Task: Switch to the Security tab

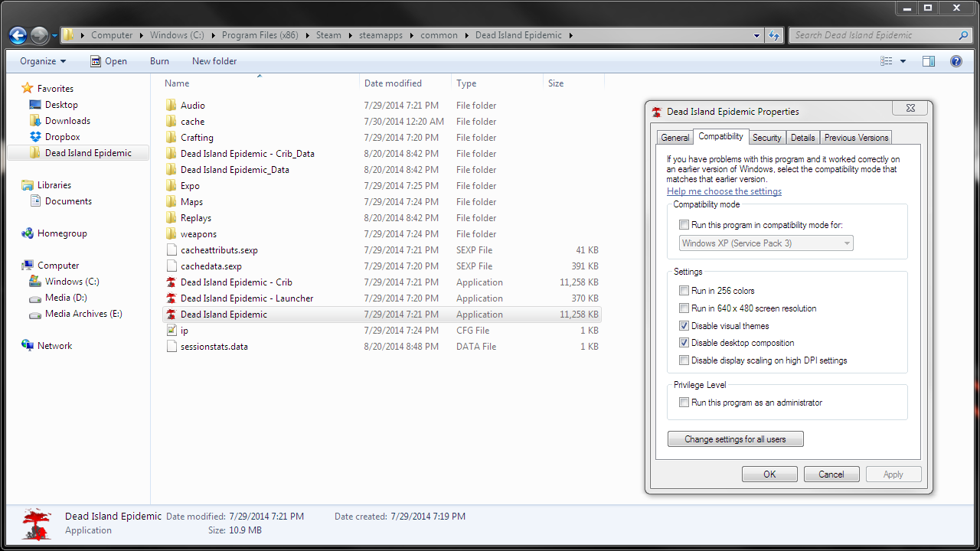Action: (x=766, y=138)
